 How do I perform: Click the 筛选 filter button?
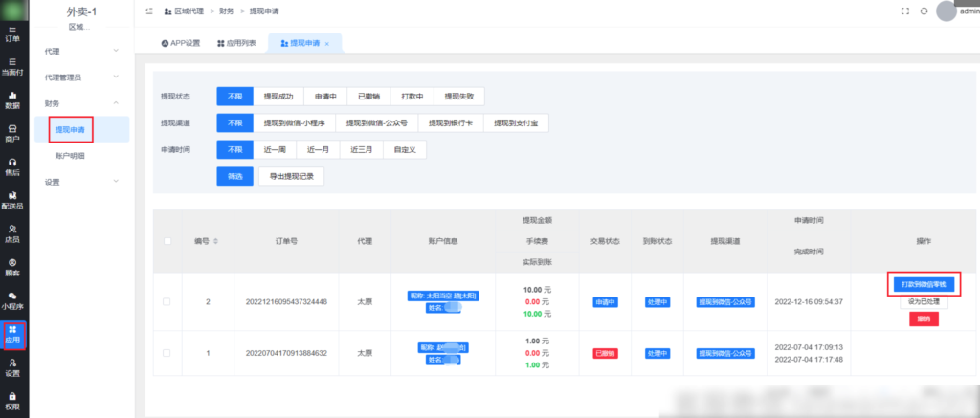point(235,176)
